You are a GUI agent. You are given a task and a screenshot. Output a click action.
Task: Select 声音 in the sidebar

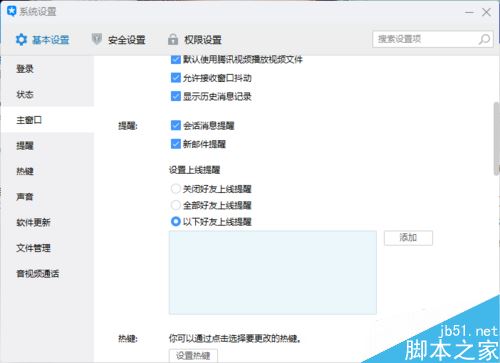click(x=47, y=197)
